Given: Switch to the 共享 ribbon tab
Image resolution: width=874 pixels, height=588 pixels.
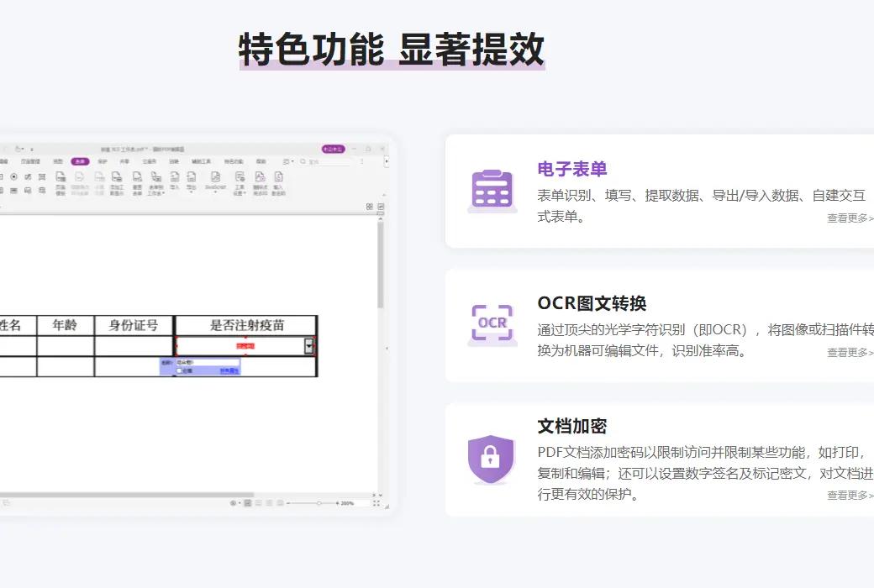Looking at the screenshot, I should pyautogui.click(x=124, y=161).
